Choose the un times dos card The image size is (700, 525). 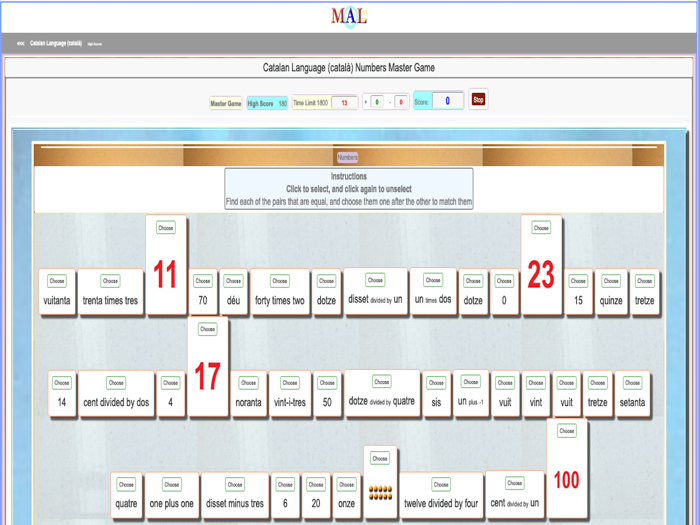tap(433, 280)
